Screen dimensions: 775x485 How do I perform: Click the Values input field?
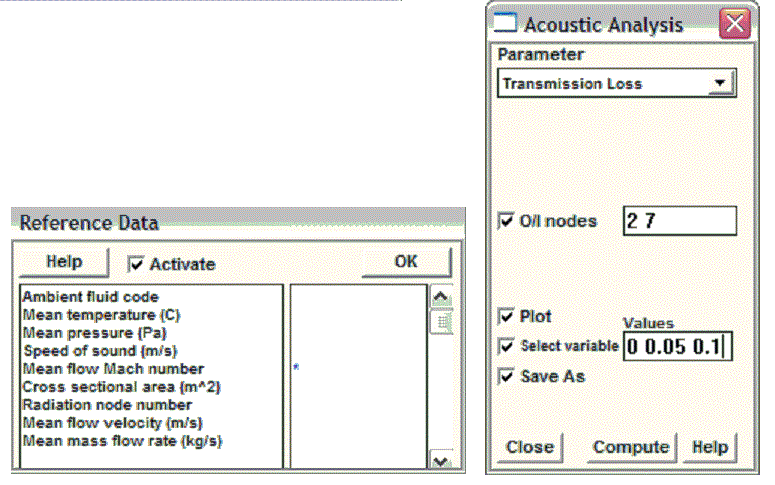click(677, 346)
